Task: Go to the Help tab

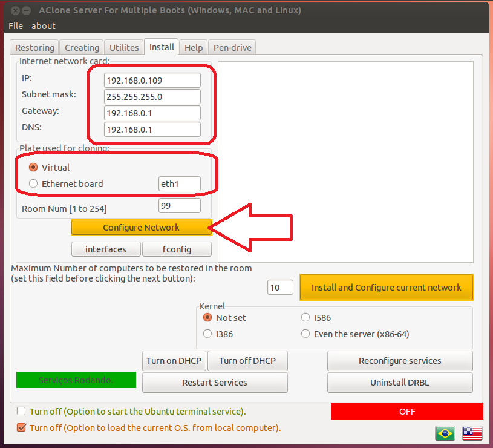Action: click(x=194, y=47)
